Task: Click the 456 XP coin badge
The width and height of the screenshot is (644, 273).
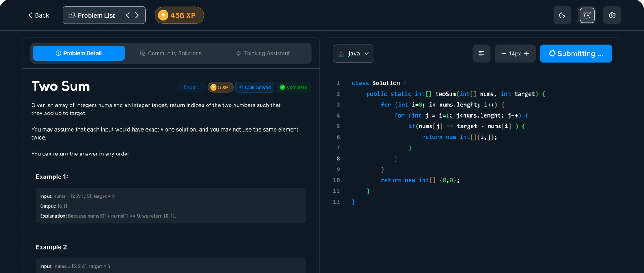Action: (179, 15)
